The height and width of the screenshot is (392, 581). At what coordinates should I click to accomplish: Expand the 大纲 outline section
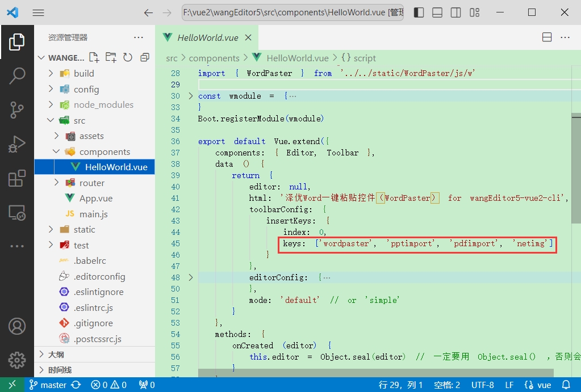point(56,355)
